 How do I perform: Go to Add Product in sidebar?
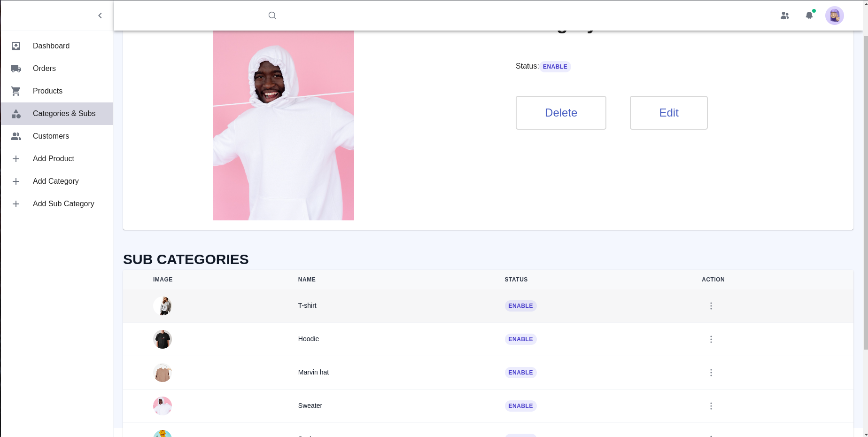coord(54,159)
